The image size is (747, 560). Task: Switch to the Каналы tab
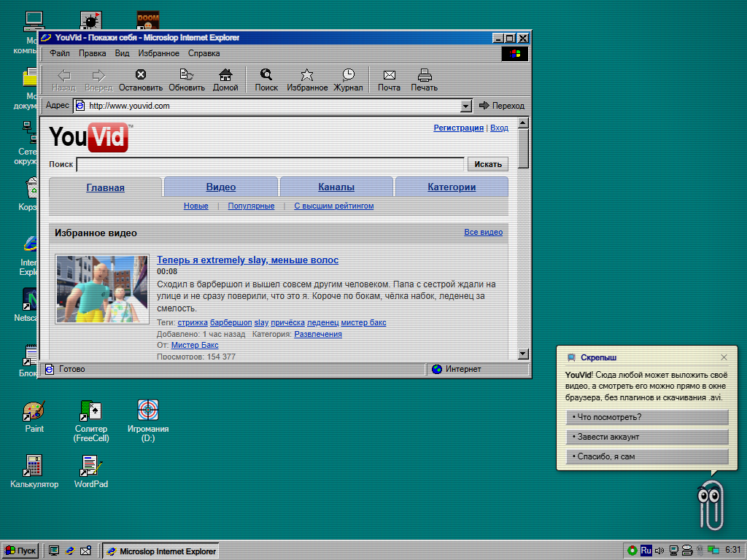point(336,187)
